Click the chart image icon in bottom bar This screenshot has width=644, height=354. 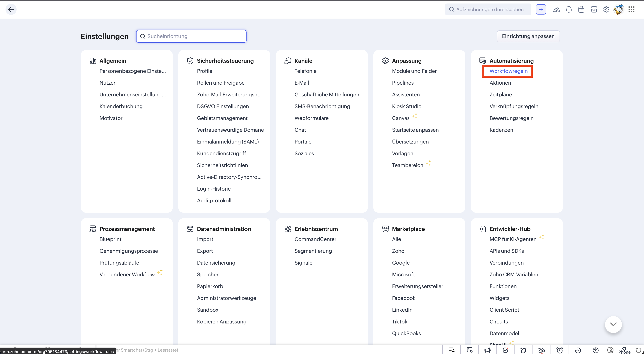(x=505, y=350)
